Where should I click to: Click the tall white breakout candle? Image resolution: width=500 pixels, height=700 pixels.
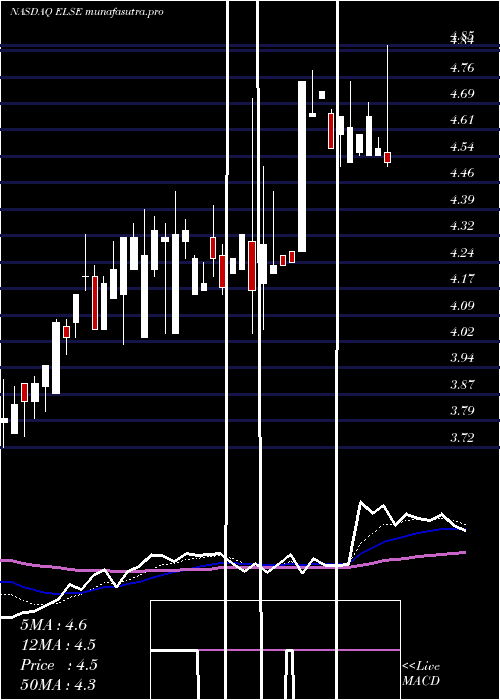[x=302, y=167]
